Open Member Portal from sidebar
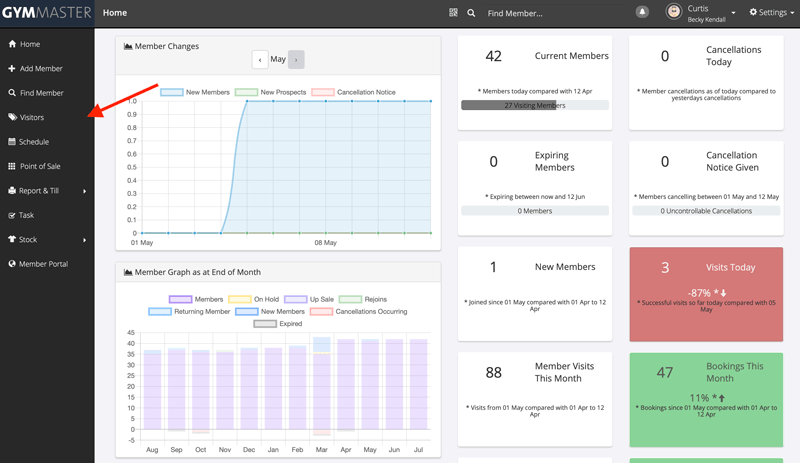This screenshot has width=800, height=463. 43,264
